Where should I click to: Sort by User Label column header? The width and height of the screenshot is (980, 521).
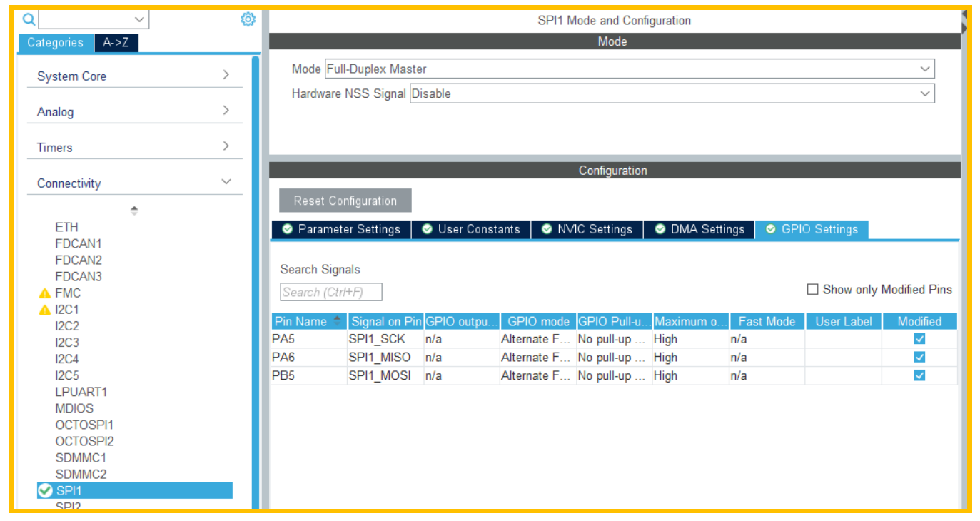(x=844, y=321)
